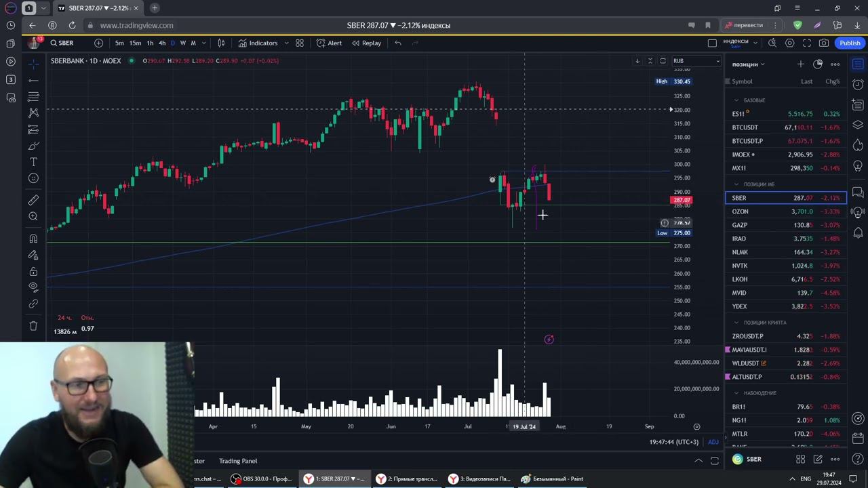Open chart time axis settings gear

(x=696, y=427)
